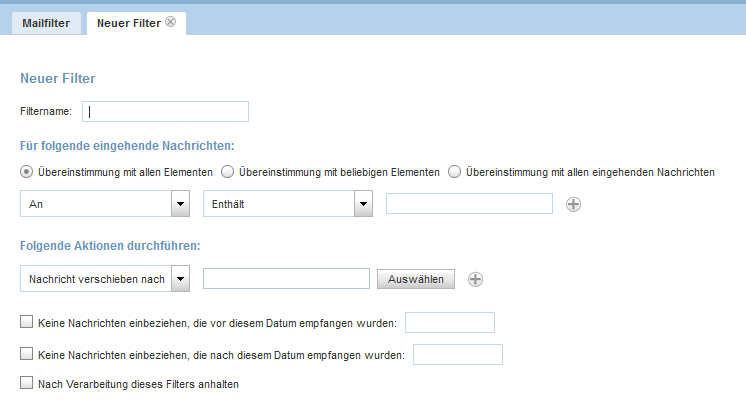Tick checkbox for messages after date
This screenshot has height=413, width=746.
click(x=27, y=354)
